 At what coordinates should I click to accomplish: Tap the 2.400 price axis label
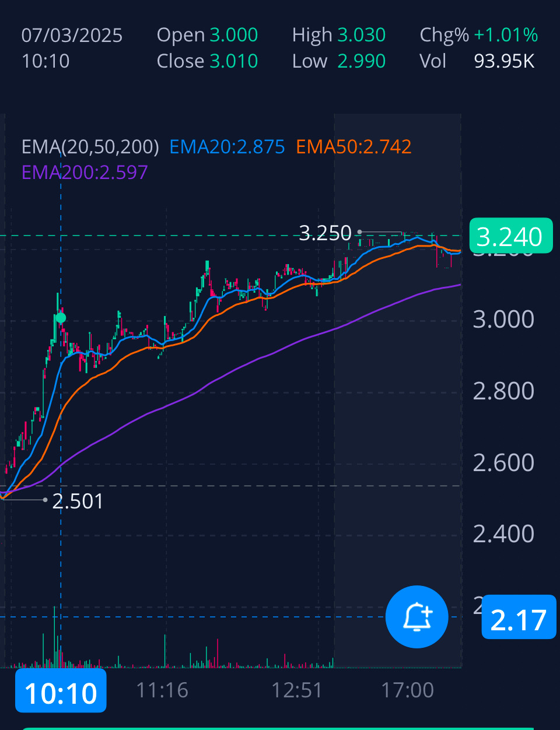click(503, 534)
